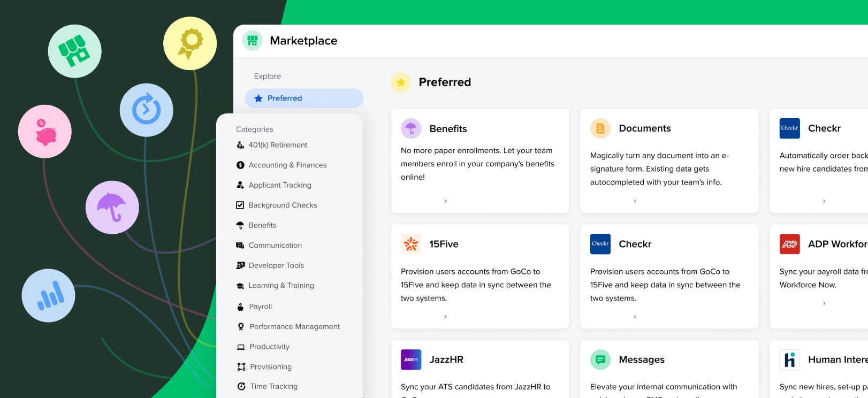The width and height of the screenshot is (868, 398).
Task: Click the pink piggy bank bubble
Action: [x=45, y=132]
